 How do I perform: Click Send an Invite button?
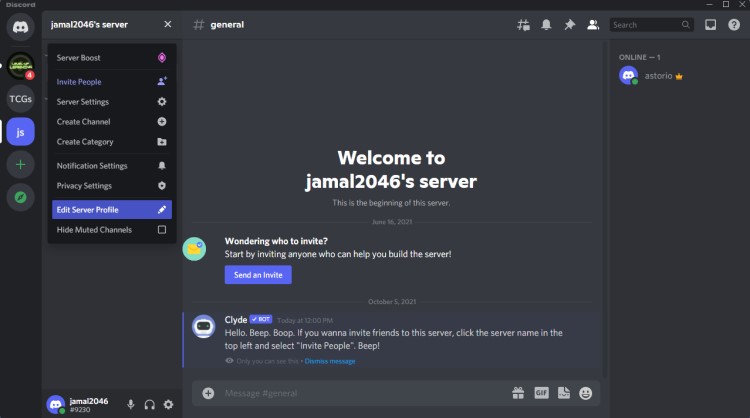258,275
